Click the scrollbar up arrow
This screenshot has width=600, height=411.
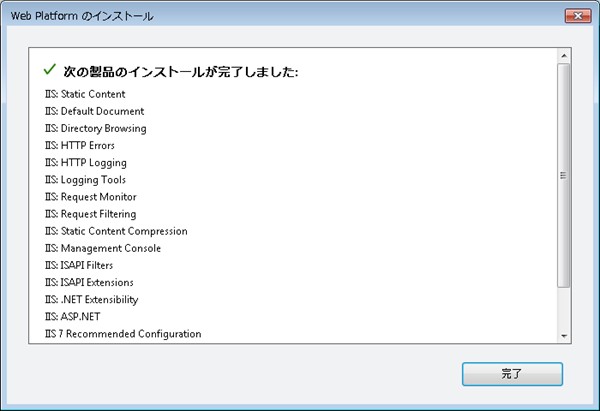(x=563, y=54)
